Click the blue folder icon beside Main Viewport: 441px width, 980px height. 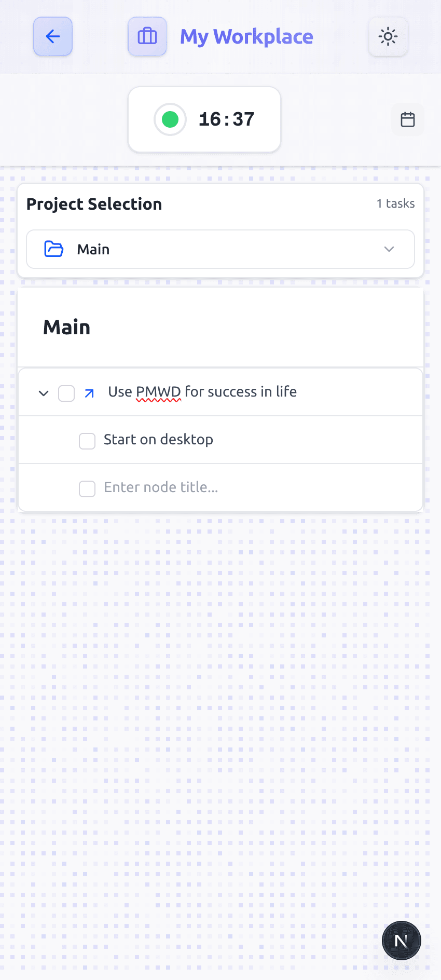(x=54, y=249)
